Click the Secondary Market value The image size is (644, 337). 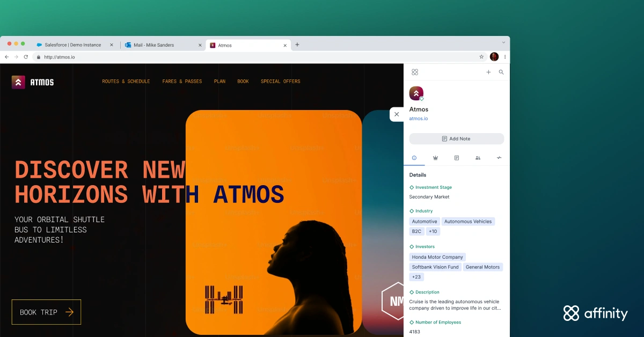[429, 197]
